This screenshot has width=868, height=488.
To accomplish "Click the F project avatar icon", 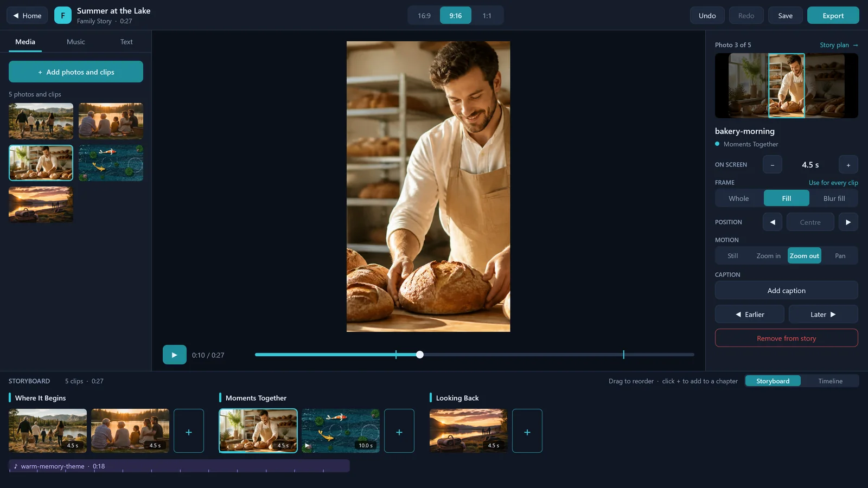I will point(63,15).
